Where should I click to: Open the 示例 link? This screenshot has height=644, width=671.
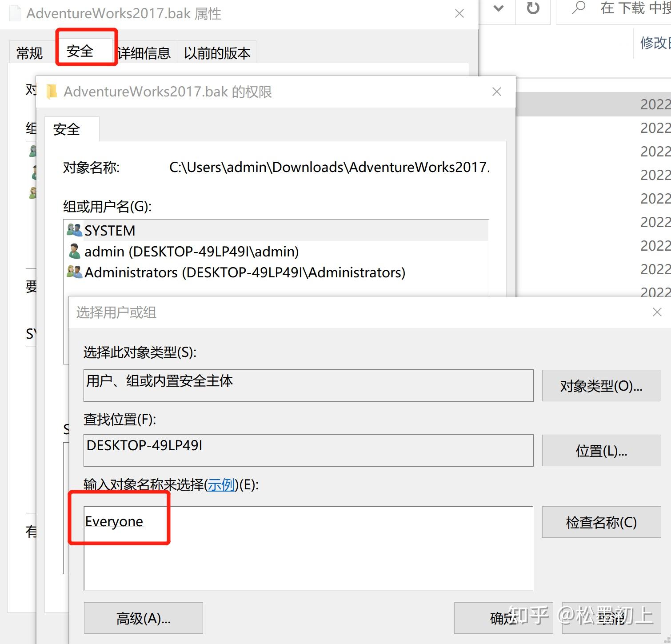coord(221,484)
